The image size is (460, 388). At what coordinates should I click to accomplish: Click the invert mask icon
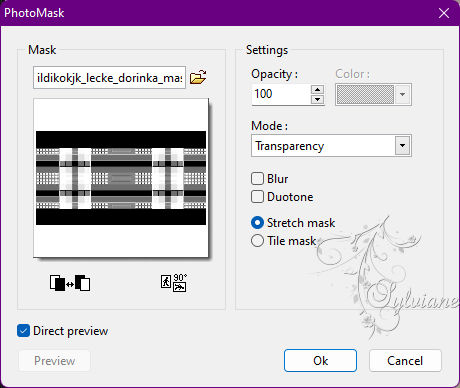tap(70, 283)
